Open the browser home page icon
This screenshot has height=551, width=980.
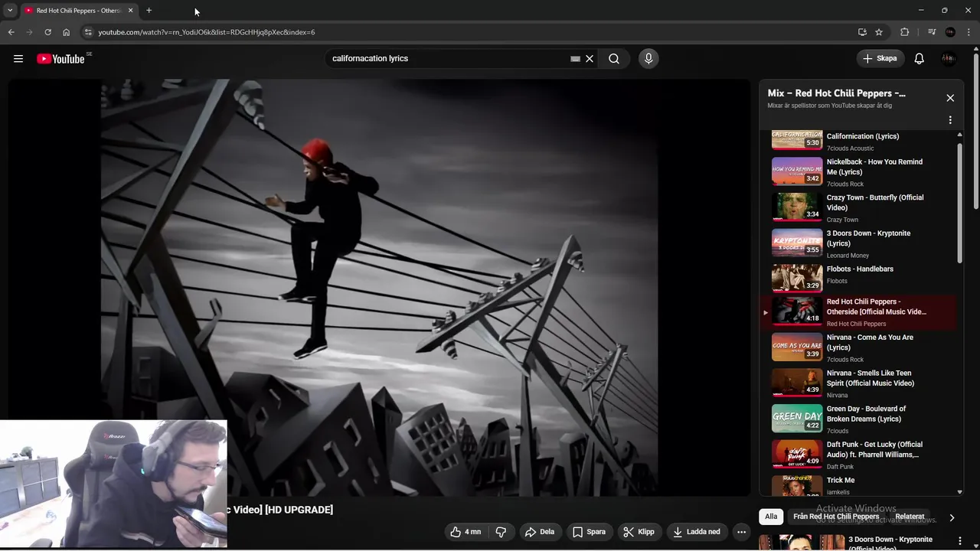[66, 32]
